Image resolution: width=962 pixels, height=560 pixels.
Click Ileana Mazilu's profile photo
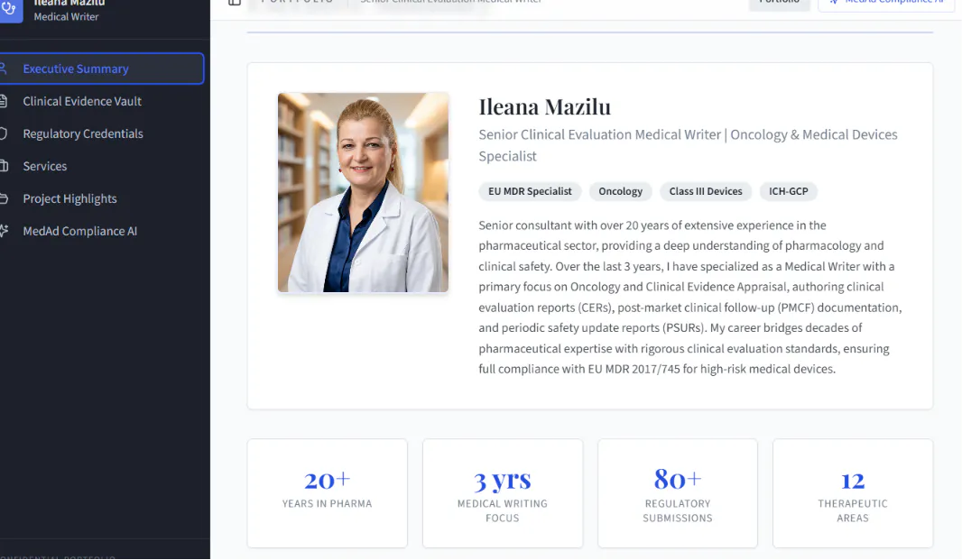pos(363,193)
